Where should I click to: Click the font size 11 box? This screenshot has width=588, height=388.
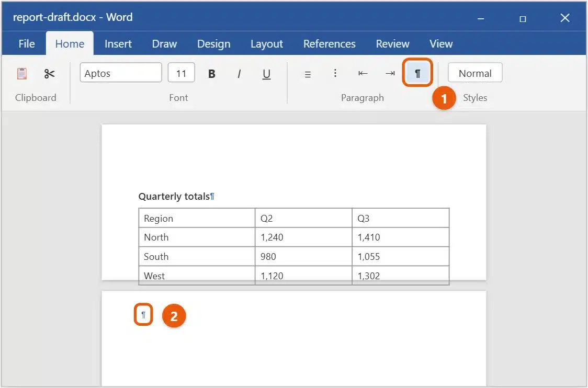181,72
